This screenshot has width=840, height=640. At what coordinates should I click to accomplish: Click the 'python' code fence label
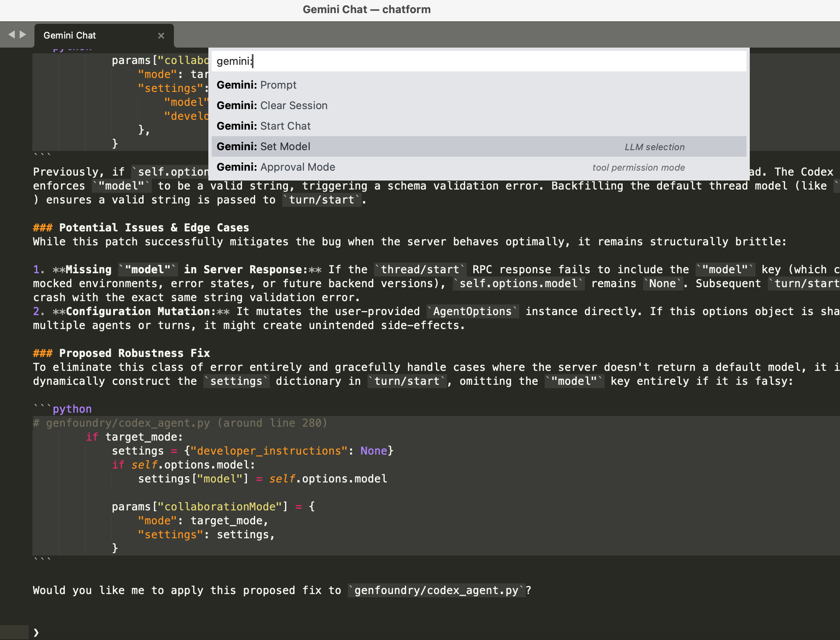tap(72, 409)
